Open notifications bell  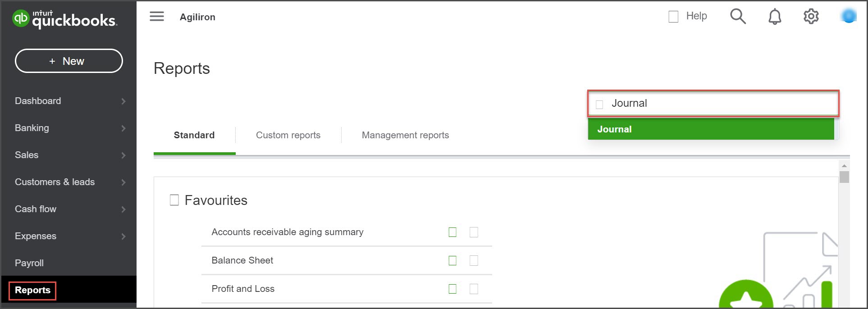pos(775,17)
